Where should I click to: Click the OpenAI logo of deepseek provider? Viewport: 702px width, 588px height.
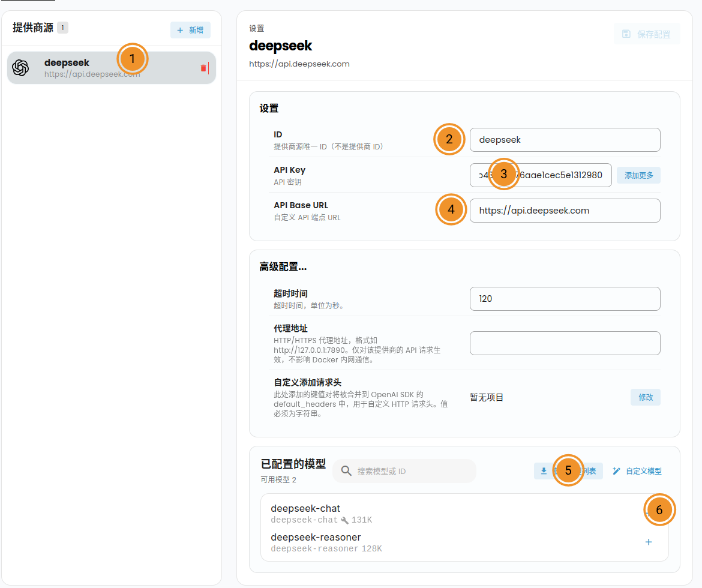click(x=20, y=68)
